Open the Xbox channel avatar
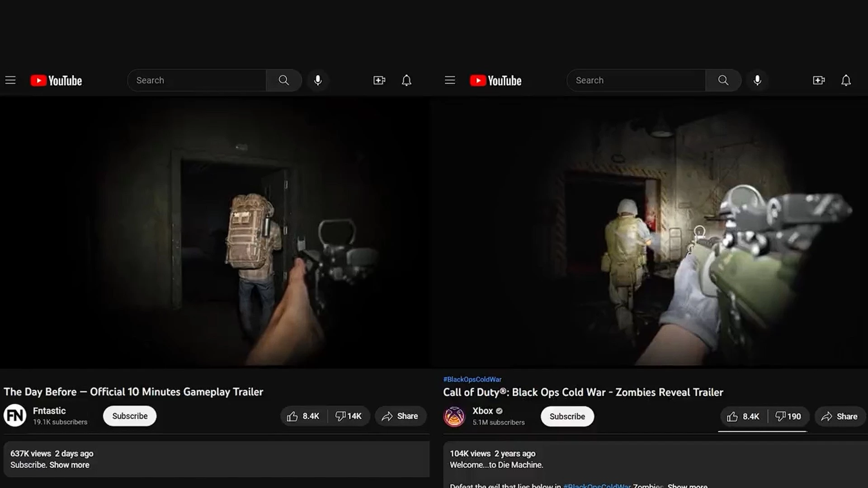The width and height of the screenshot is (868, 488). 454,417
